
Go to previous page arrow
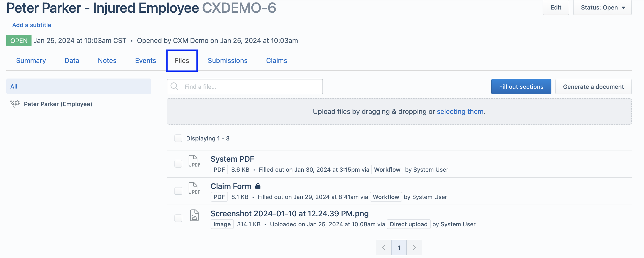(x=384, y=247)
